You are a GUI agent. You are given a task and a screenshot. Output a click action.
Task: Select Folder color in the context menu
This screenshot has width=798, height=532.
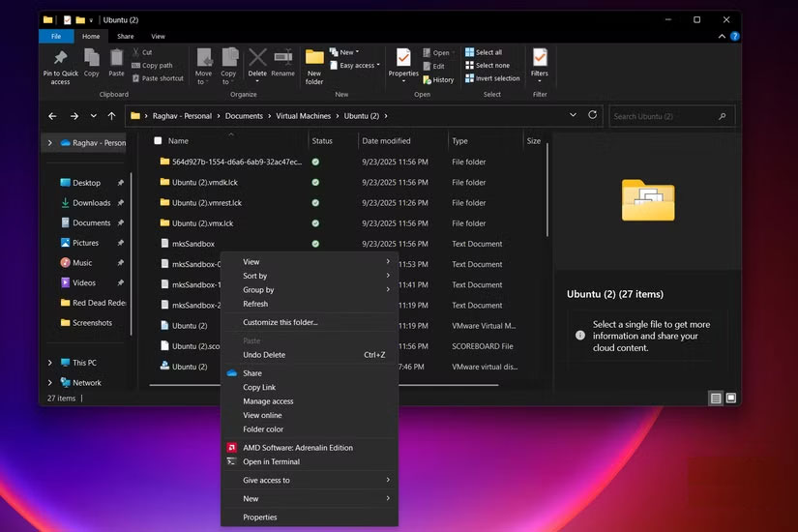pyautogui.click(x=263, y=429)
